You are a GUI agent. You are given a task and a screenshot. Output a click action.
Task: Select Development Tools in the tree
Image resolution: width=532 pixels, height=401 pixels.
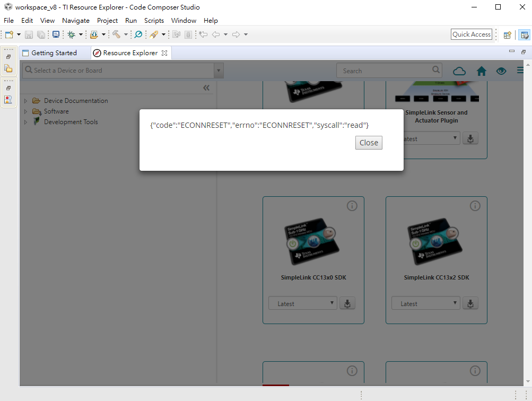[71, 122]
